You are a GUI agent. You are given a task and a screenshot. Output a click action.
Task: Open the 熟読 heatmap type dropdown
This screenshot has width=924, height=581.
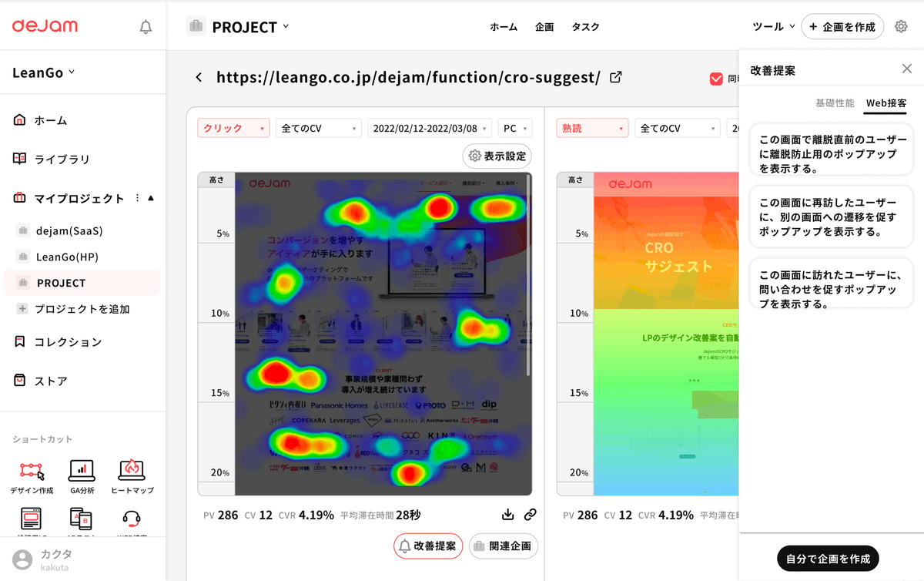(x=593, y=128)
